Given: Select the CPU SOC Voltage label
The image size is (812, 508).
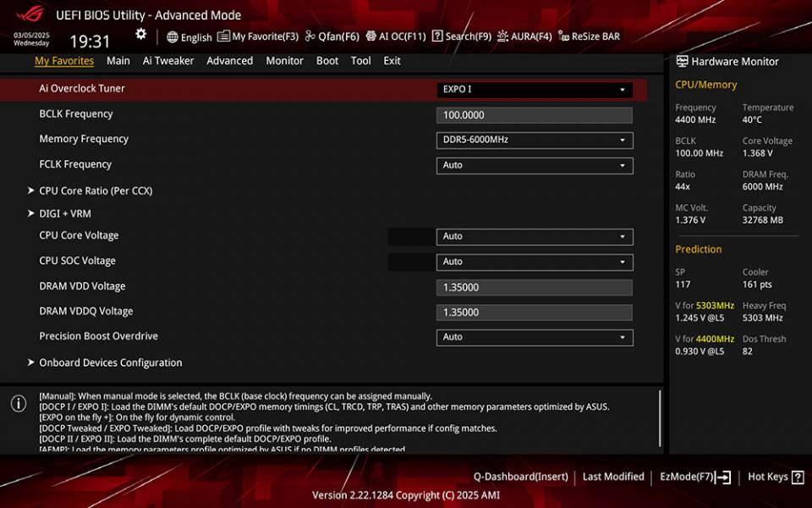Looking at the screenshot, I should click(77, 261).
